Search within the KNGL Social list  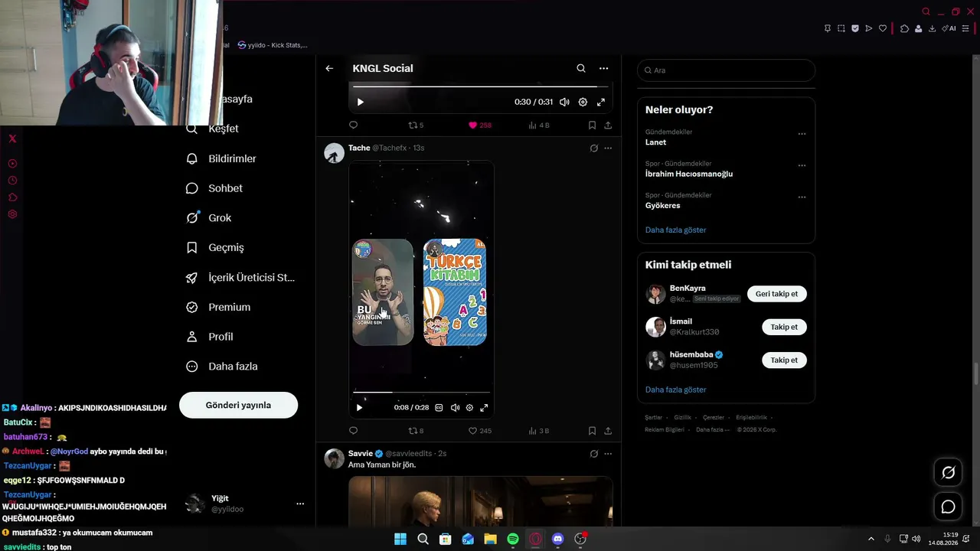pos(581,68)
